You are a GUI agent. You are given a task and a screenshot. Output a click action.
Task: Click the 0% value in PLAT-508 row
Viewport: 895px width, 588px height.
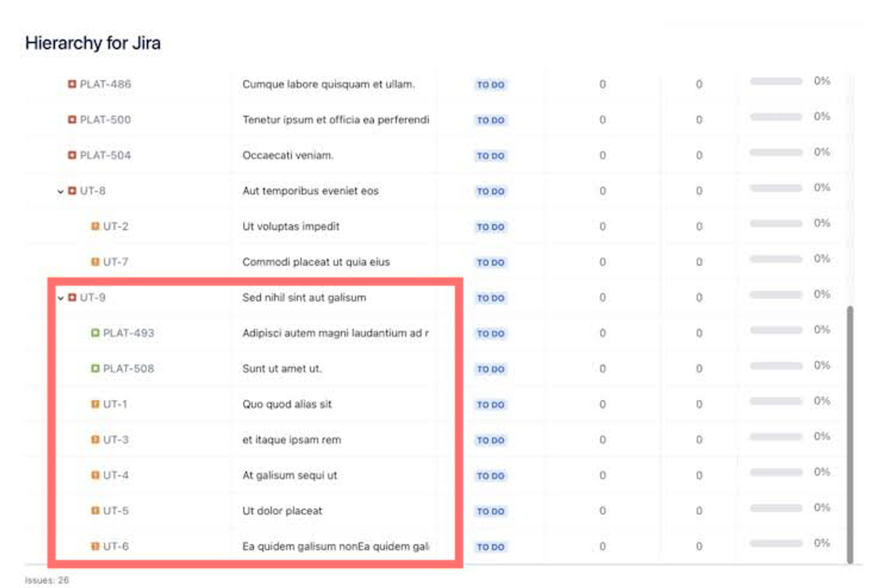(x=822, y=366)
